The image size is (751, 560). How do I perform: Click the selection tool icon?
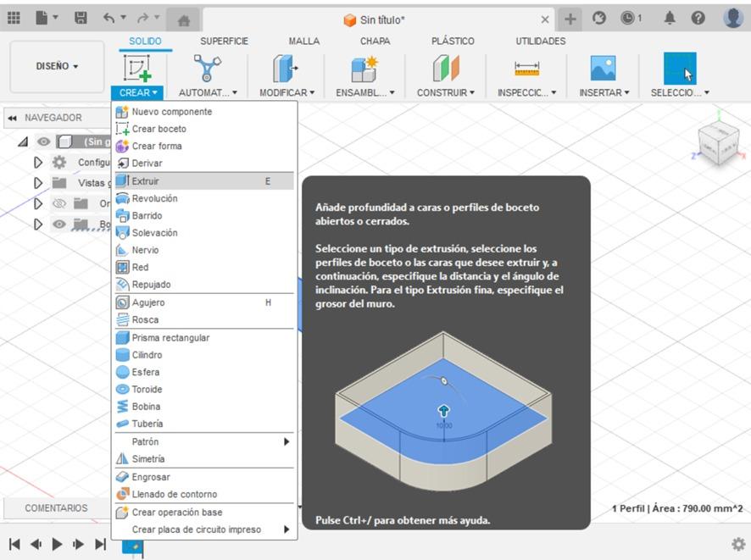pos(680,68)
